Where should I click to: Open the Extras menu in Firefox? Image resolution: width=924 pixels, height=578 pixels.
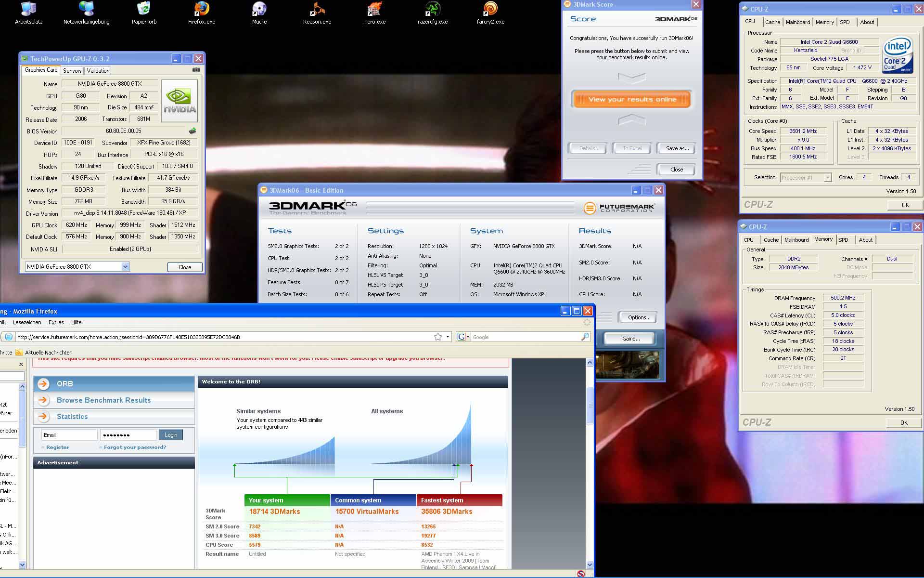[x=56, y=323]
